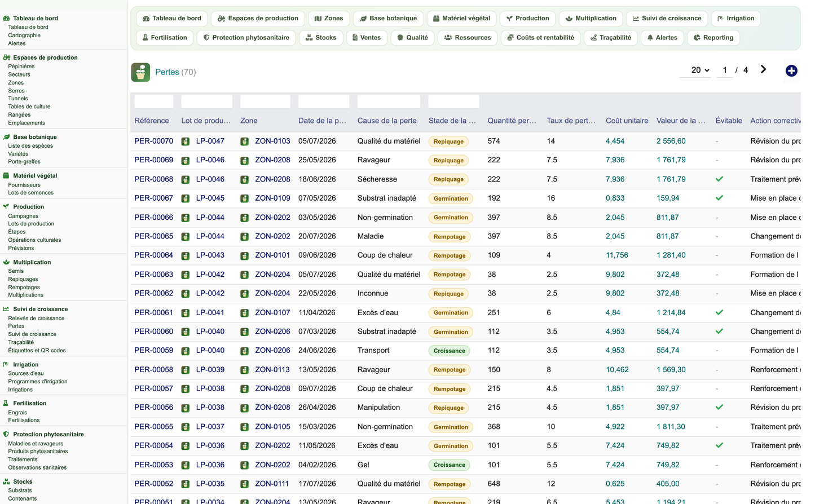This screenshot has width=815, height=504.
Task: Click Production seedling icon in sidebar
Action: 6,207
